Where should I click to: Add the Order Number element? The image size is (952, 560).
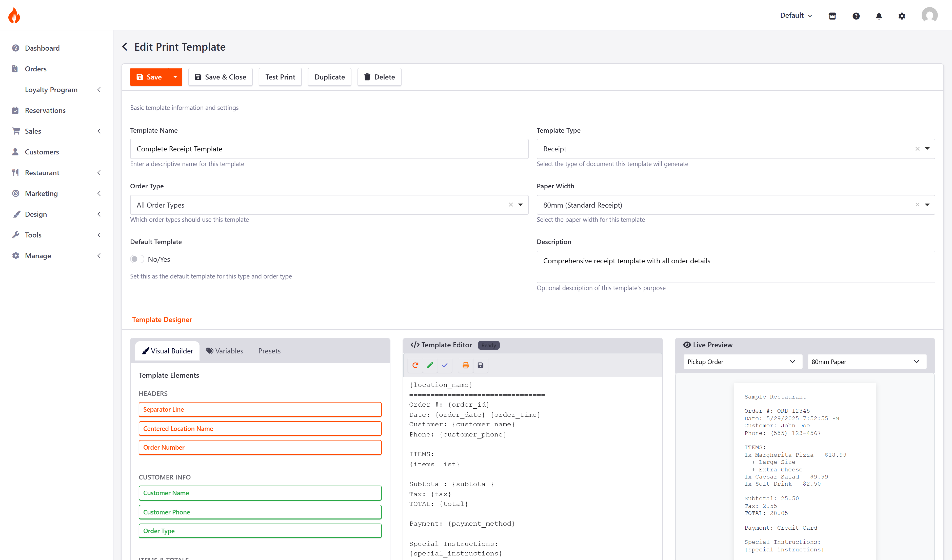tap(260, 448)
